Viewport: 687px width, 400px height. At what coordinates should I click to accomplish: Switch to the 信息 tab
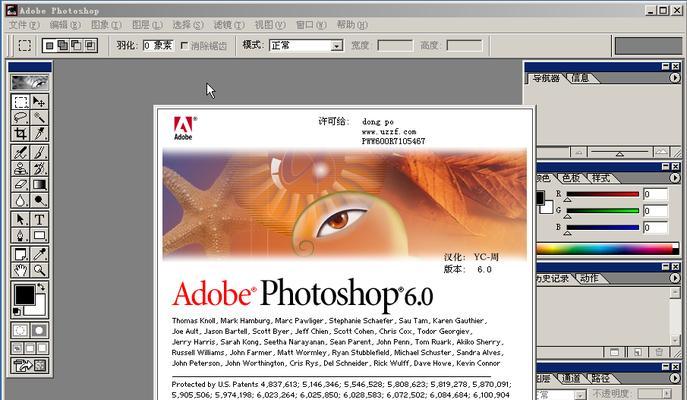click(581, 78)
